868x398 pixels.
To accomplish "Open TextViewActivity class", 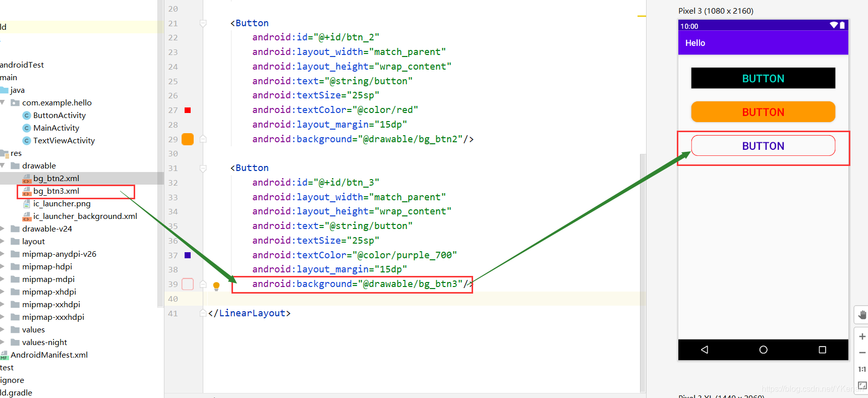I will (64, 141).
